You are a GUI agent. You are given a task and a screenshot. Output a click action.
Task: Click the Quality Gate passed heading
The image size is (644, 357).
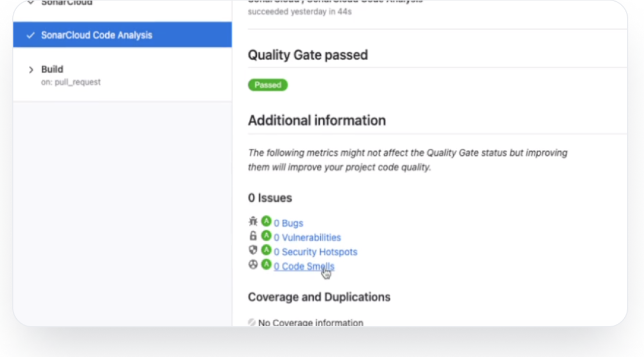[x=307, y=55]
